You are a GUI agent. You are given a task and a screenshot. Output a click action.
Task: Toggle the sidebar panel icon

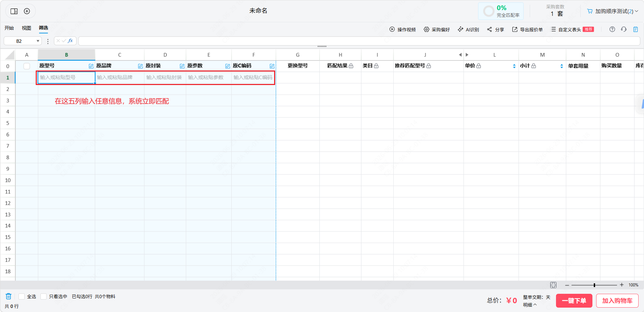click(x=14, y=11)
